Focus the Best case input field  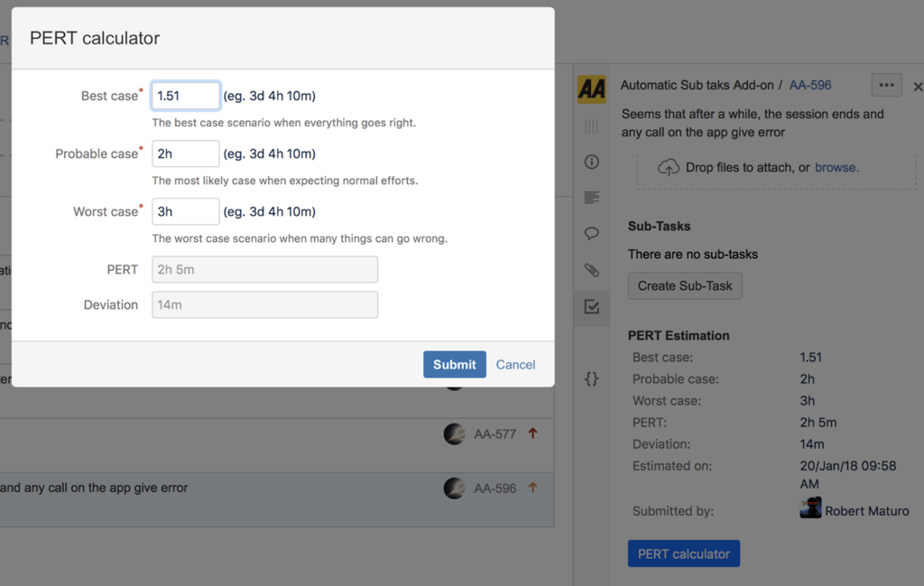(185, 96)
